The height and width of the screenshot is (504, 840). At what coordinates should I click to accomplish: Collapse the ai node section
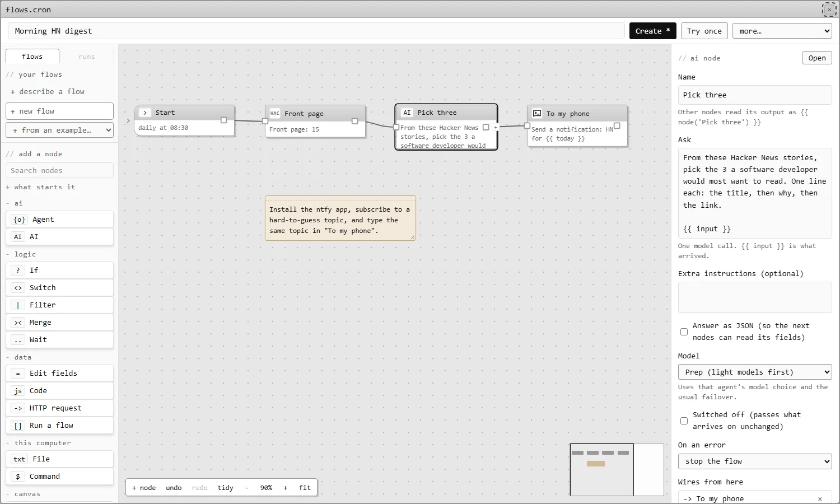point(15,203)
